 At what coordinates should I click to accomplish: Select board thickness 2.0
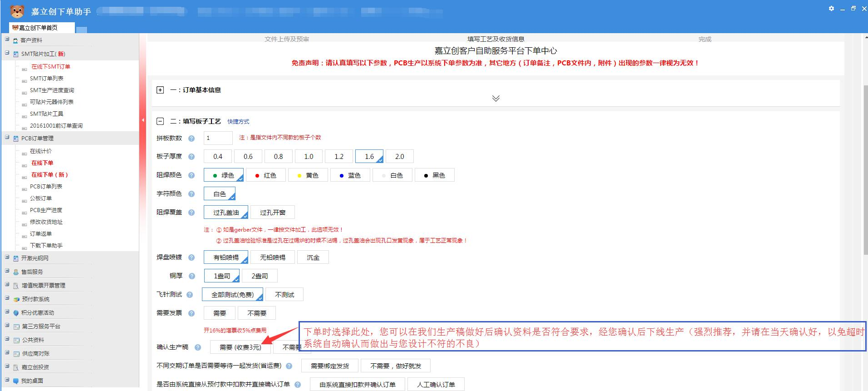[x=400, y=157]
